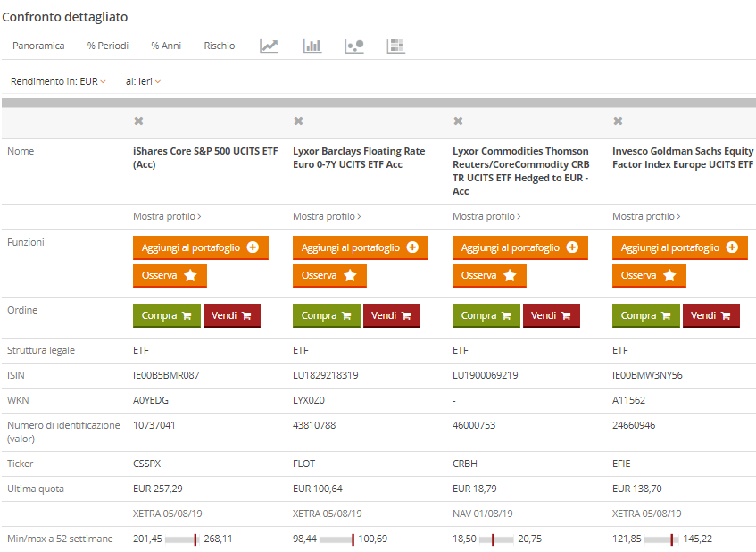Open the line chart view icon
The image size is (756, 552).
[x=270, y=46]
